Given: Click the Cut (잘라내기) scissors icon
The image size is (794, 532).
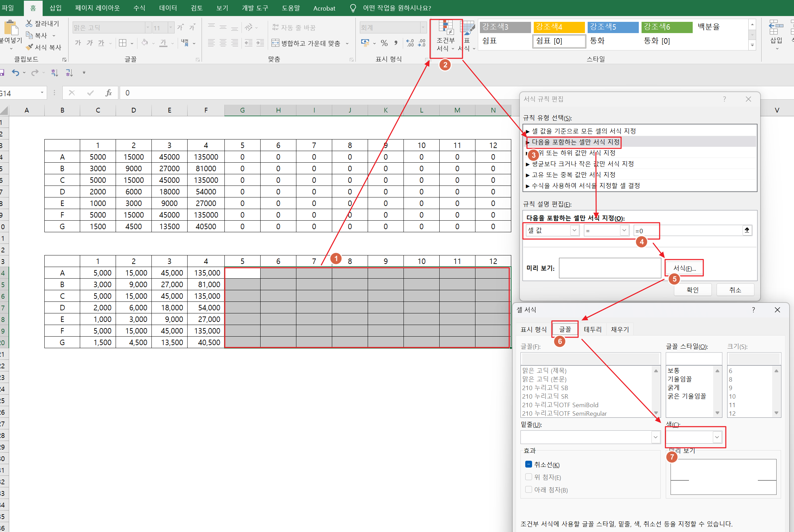Looking at the screenshot, I should click(29, 24).
